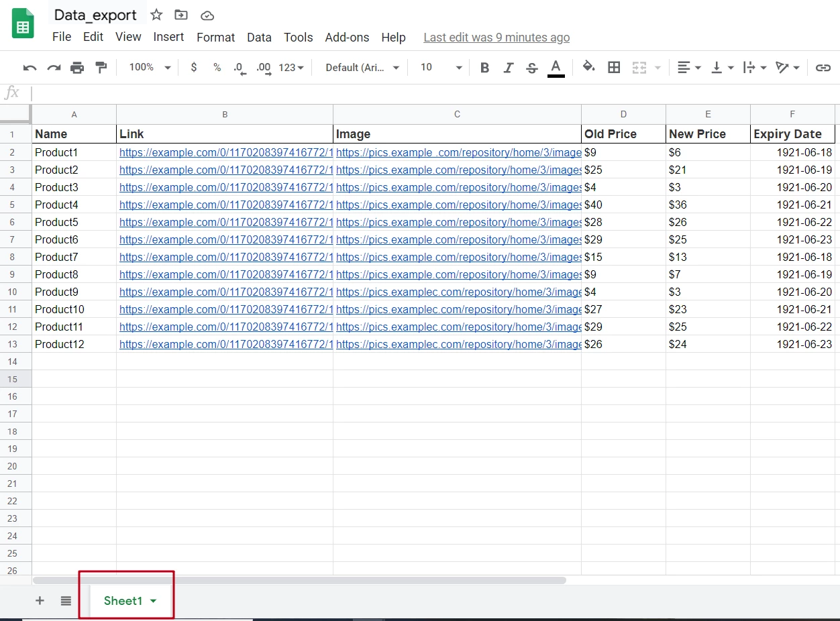Click the move to folder icon
The width and height of the screenshot is (840, 621).
pos(181,15)
